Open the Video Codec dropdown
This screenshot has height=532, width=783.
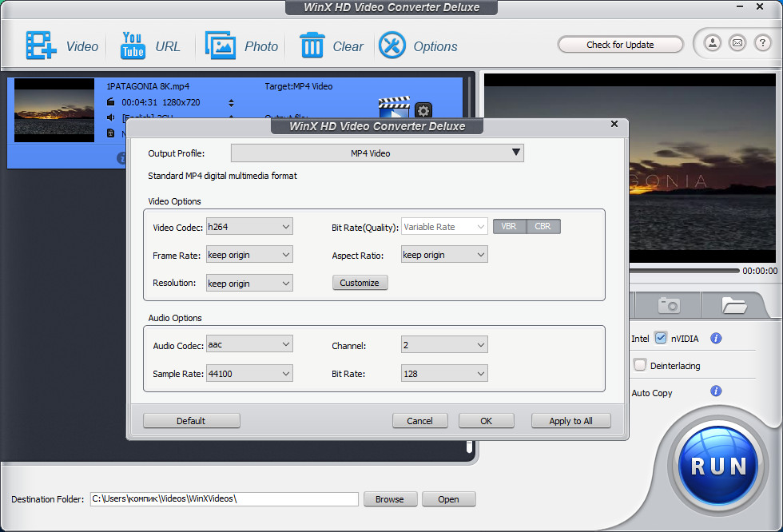[x=249, y=227]
